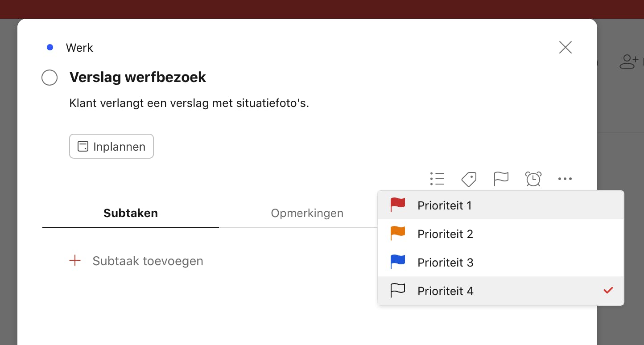Viewport: 644px width, 345px height.
Task: Click the label tag icon
Action: click(469, 179)
